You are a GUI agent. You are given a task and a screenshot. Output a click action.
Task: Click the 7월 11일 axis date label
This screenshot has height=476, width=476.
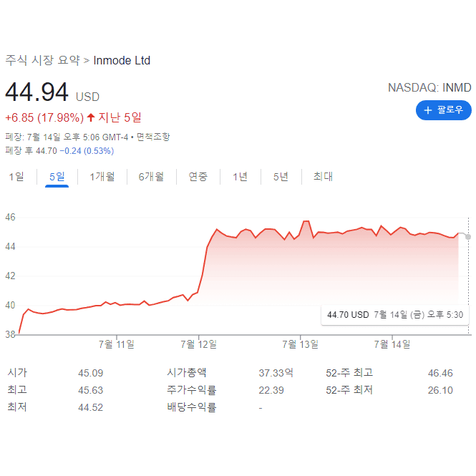click(x=117, y=344)
